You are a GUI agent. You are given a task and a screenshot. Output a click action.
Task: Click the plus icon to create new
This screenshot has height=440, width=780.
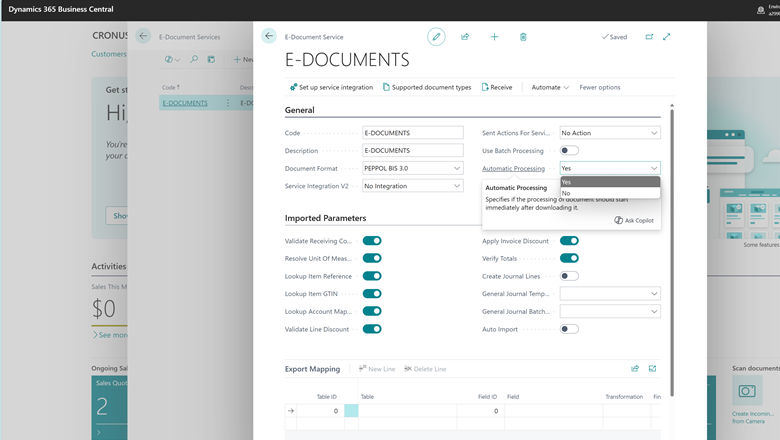click(494, 37)
